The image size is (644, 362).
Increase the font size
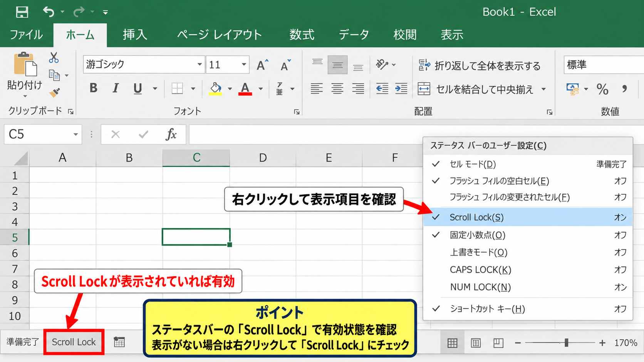tap(262, 65)
